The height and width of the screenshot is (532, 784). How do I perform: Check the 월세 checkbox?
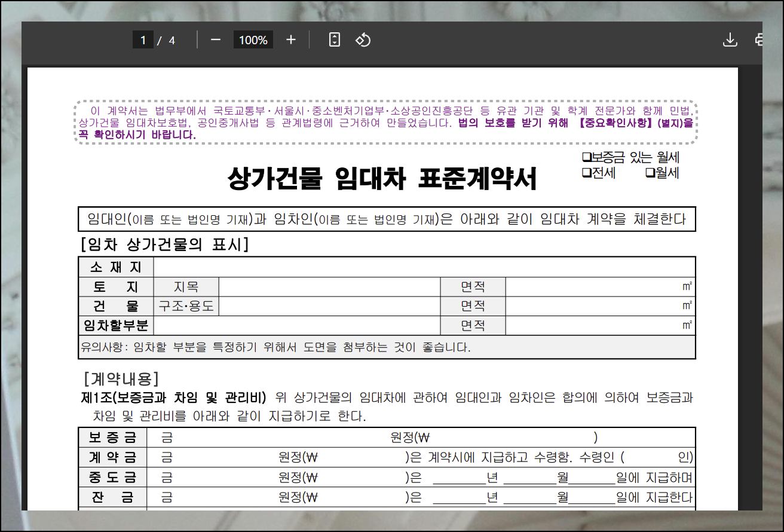(x=650, y=173)
